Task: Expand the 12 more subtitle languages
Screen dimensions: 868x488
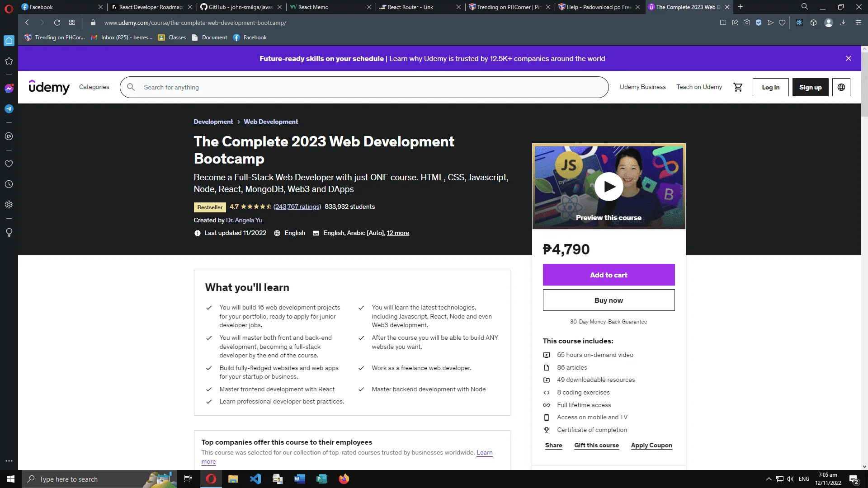Action: [x=398, y=233]
